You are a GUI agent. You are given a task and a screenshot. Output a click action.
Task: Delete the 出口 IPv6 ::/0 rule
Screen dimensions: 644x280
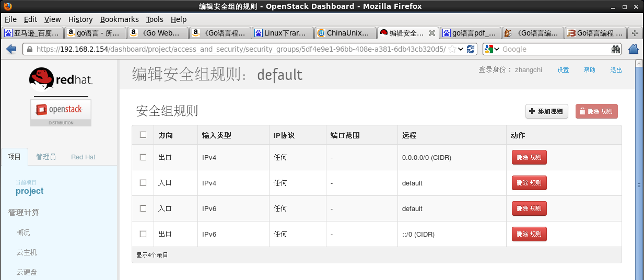(x=529, y=234)
